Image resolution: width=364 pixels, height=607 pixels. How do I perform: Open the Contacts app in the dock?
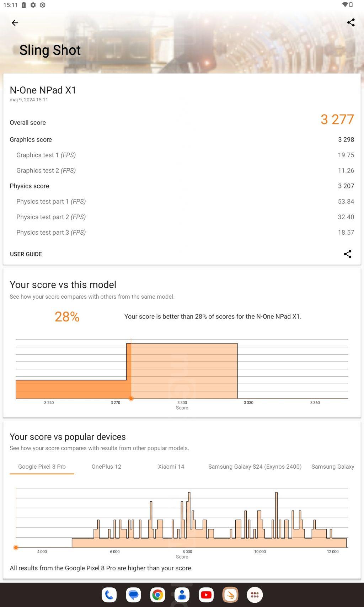tap(182, 595)
